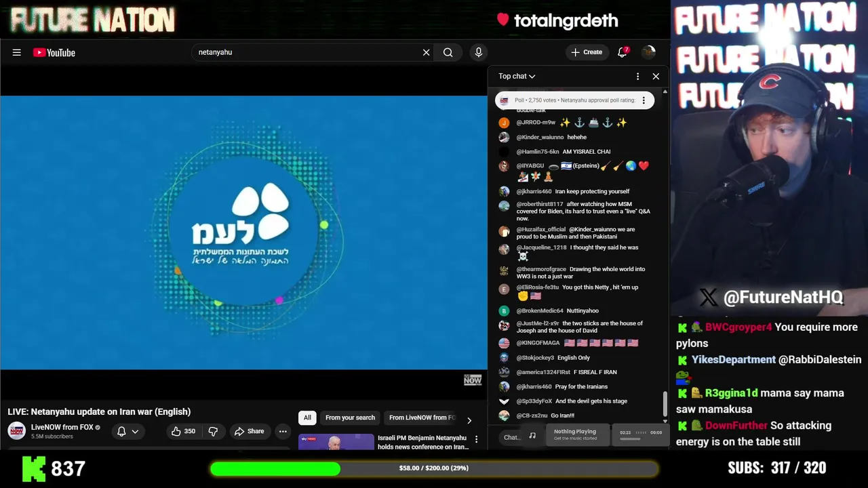
Task: Select the From your search chip
Action: click(x=350, y=418)
